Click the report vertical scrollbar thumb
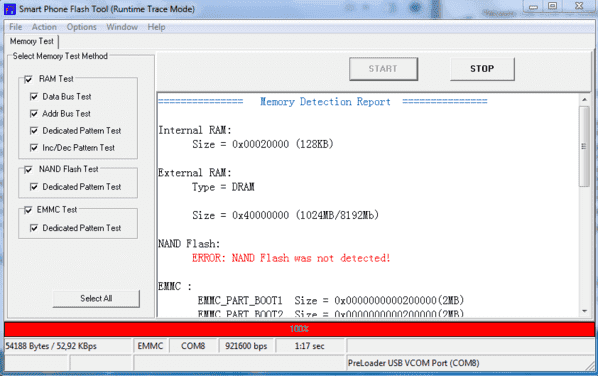The height and width of the screenshot is (376, 598). tap(584, 146)
